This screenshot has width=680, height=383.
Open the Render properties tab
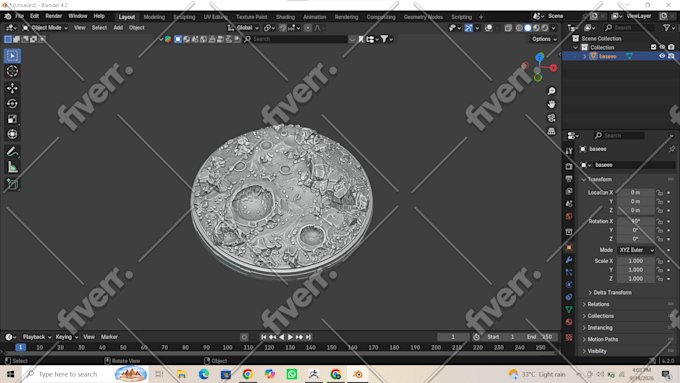pos(569,167)
